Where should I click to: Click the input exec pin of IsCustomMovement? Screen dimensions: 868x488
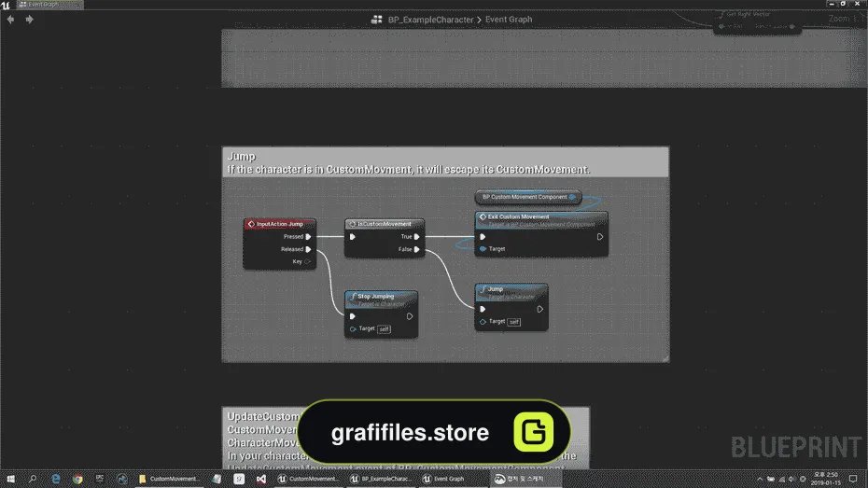point(353,237)
